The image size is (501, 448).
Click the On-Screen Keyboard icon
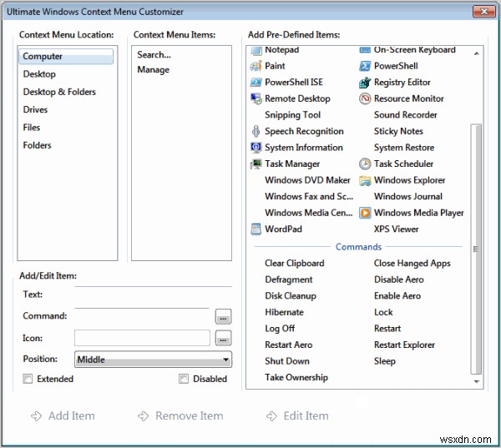[x=365, y=50]
